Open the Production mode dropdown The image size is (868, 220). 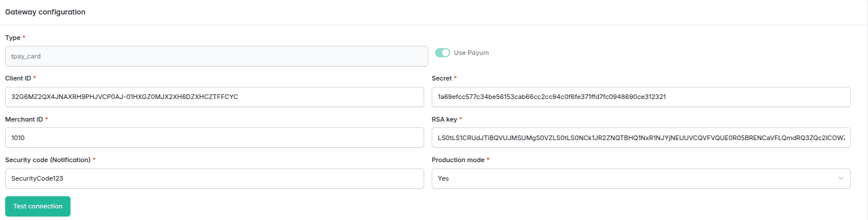[x=641, y=178]
